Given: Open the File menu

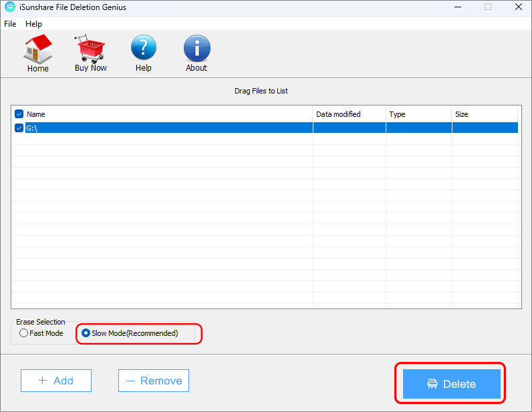Looking at the screenshot, I should (10, 24).
